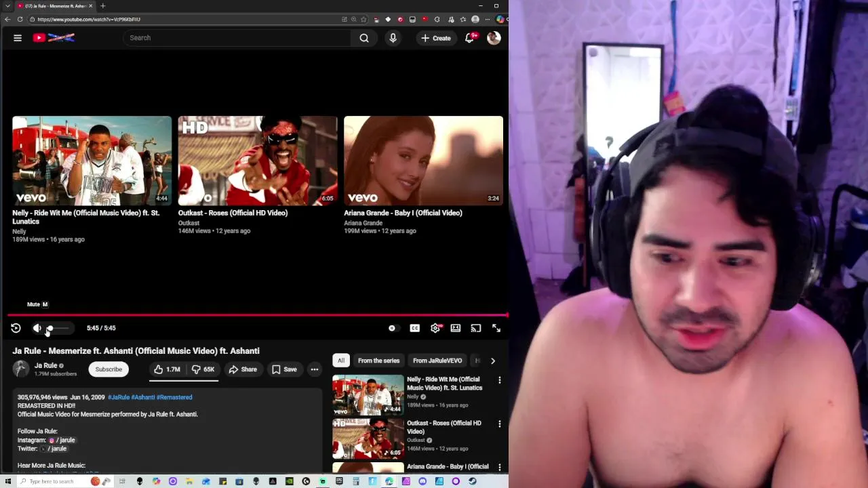Open the more actions ellipsis menu
The width and height of the screenshot is (868, 488).
point(315,369)
